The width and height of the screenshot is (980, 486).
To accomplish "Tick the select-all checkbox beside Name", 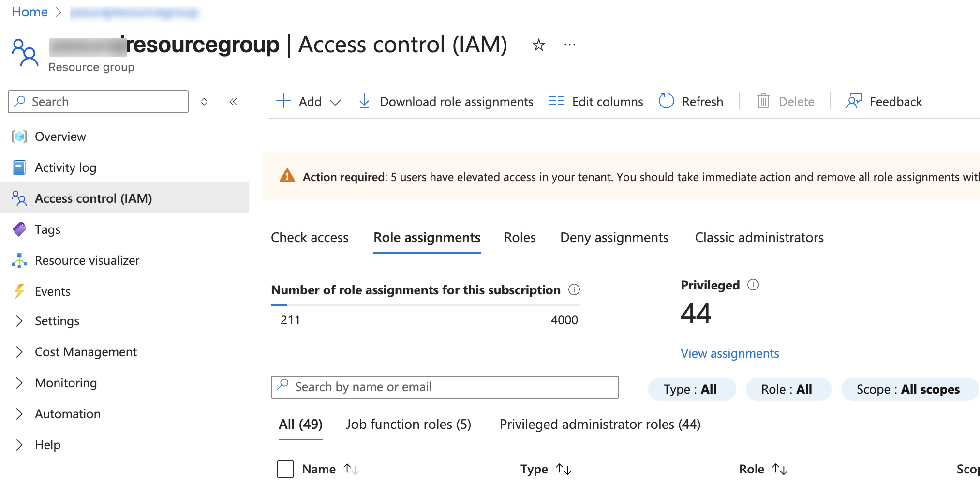I will (x=285, y=469).
